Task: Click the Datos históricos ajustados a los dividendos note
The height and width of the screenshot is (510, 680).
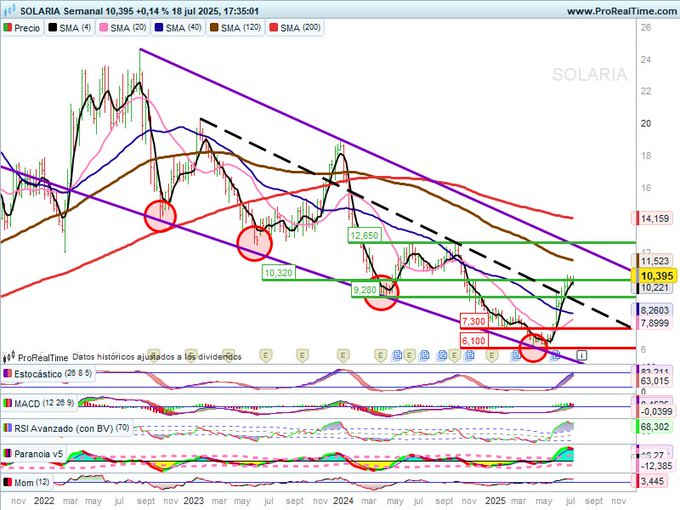Action: 157,357
